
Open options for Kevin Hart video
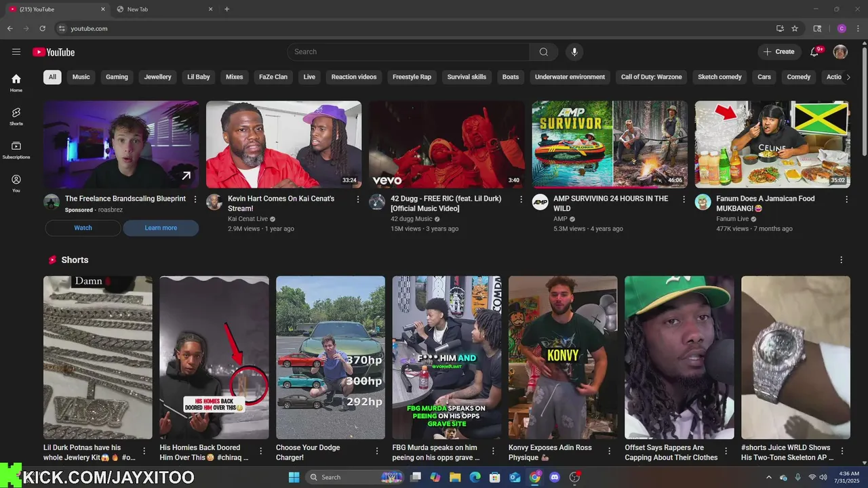(358, 199)
